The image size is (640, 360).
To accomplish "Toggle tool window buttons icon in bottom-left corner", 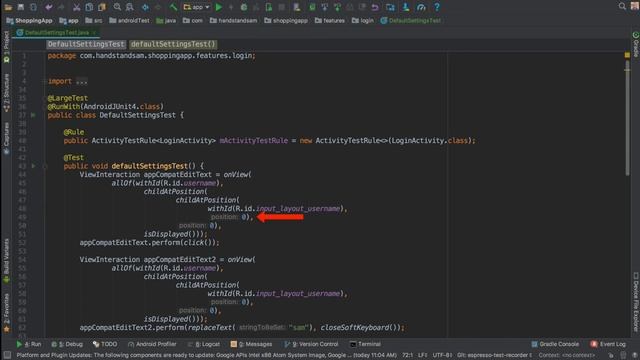I will [x=7, y=355].
